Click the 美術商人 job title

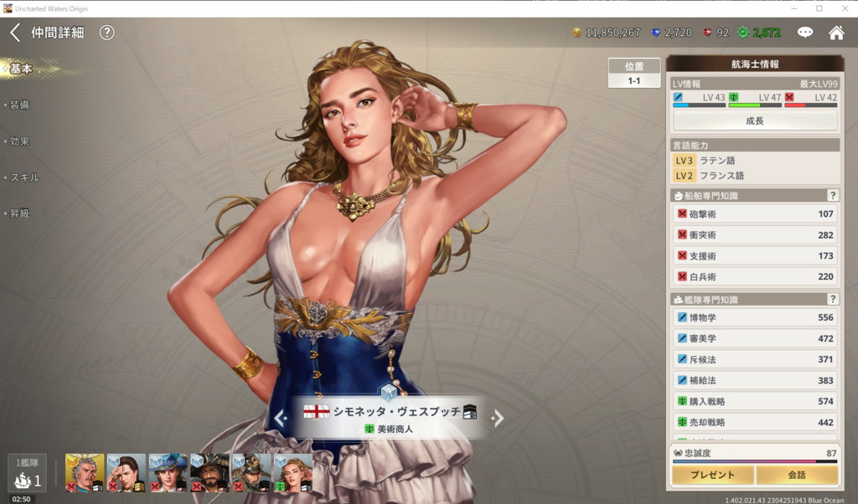coord(395,429)
